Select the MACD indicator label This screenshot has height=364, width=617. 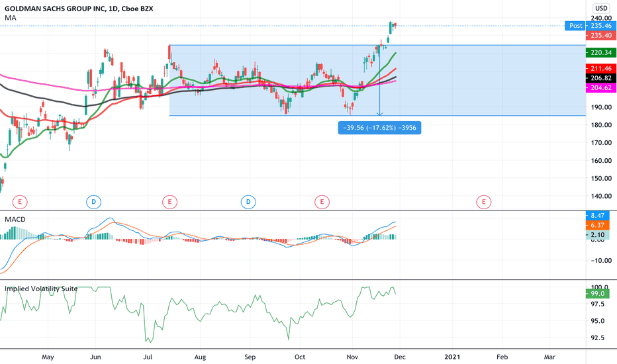15,219
